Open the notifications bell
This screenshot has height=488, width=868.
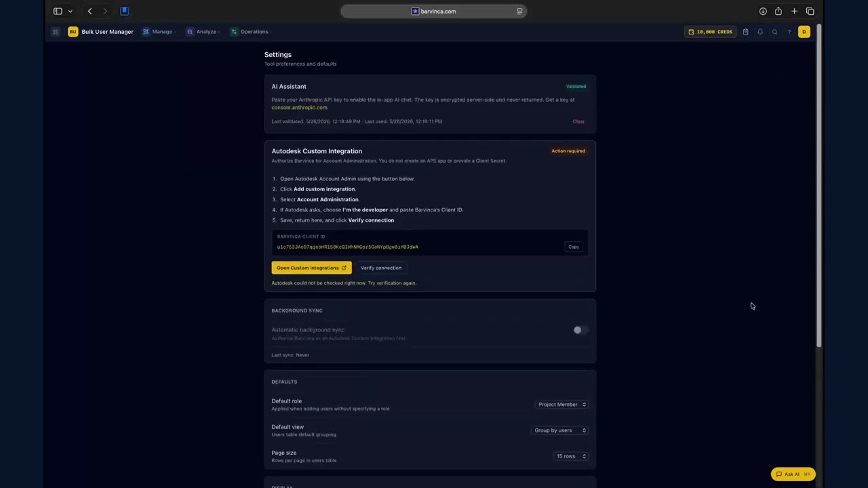(760, 32)
